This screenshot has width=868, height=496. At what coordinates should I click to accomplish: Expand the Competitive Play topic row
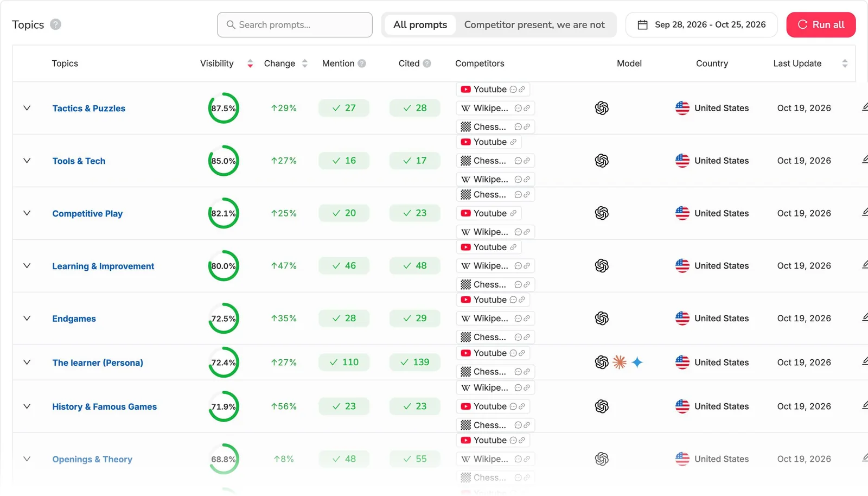27,213
